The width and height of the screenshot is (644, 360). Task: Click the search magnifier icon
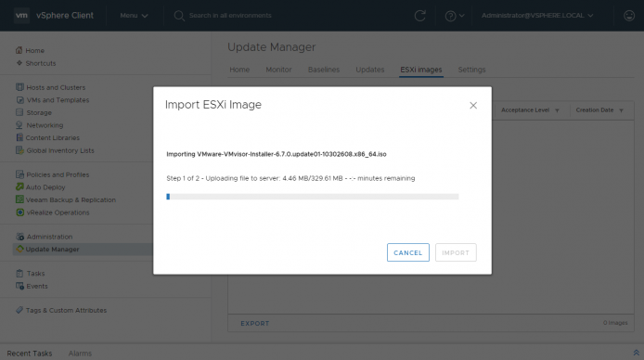[x=179, y=16]
